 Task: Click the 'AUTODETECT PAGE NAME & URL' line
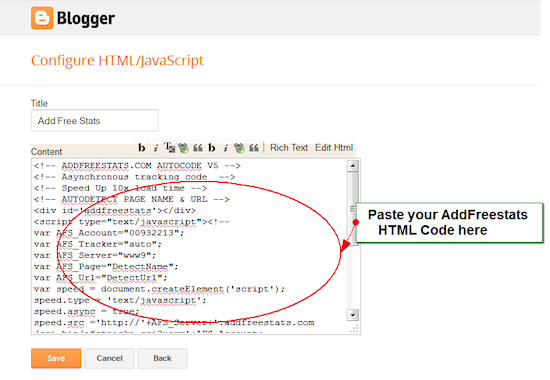pyautogui.click(x=132, y=199)
